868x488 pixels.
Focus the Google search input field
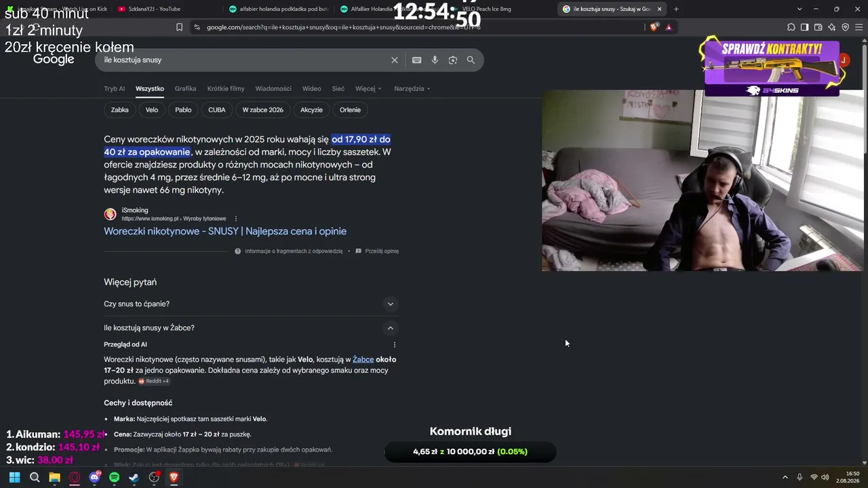[x=244, y=60]
